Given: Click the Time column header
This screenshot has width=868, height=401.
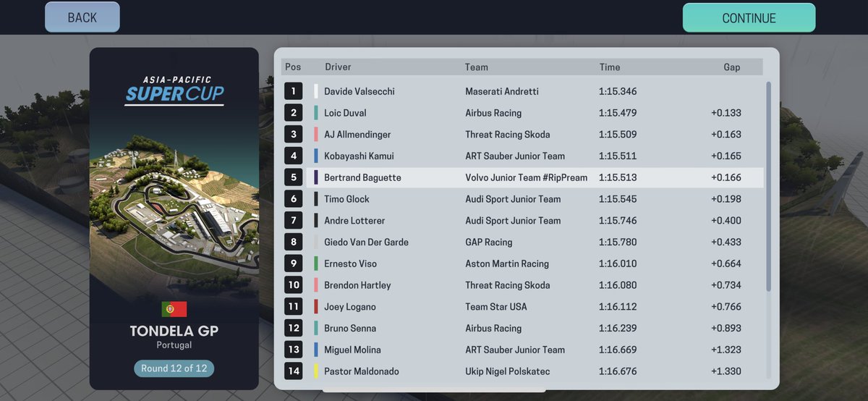Looking at the screenshot, I should click(x=610, y=67).
